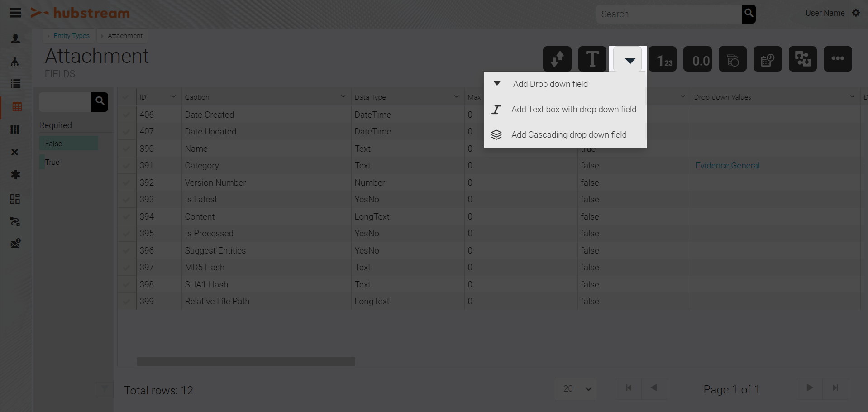Screen dimensions: 868x412
Task: Open the Data Type column filter dropdown
Action: (456, 96)
